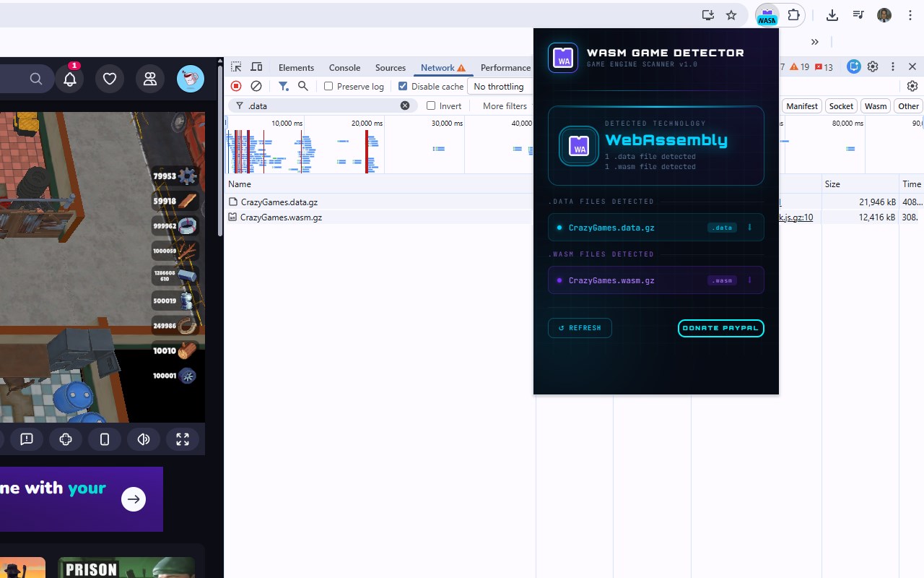The width and height of the screenshot is (924, 578).
Task: Open the CrazyGames friends icon
Action: tap(150, 79)
